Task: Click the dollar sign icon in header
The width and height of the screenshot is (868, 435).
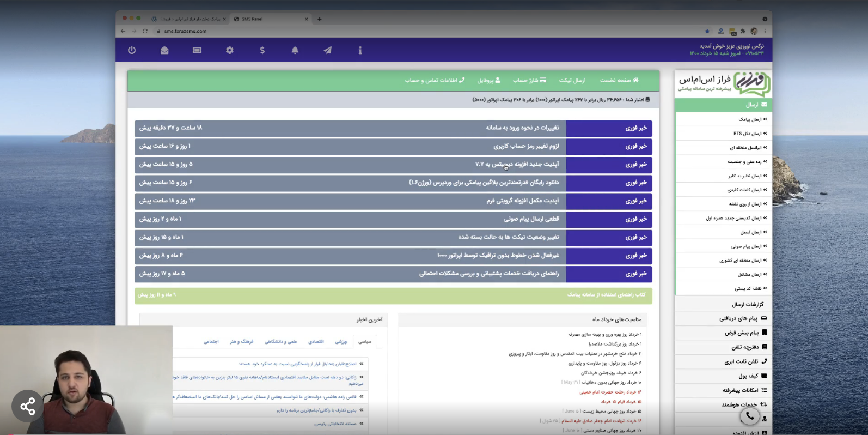Action: pos(262,50)
